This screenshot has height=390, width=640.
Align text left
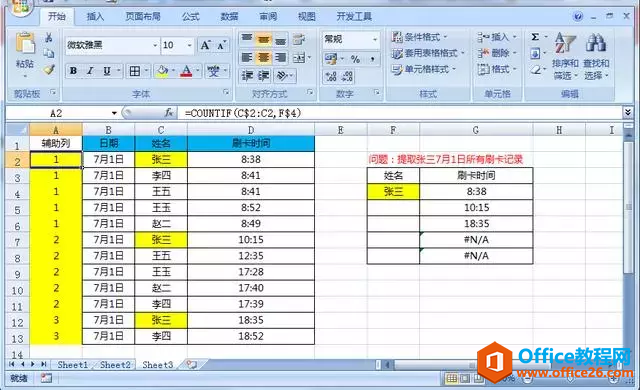click(x=247, y=58)
